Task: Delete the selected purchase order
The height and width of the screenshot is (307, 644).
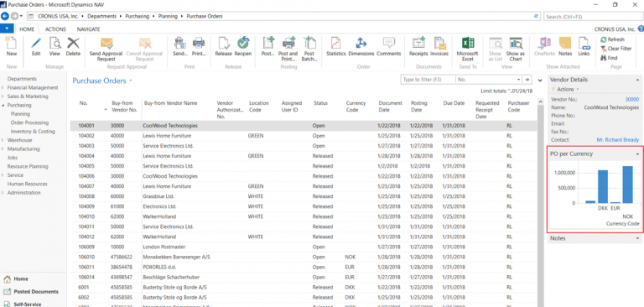Action: coord(73,46)
